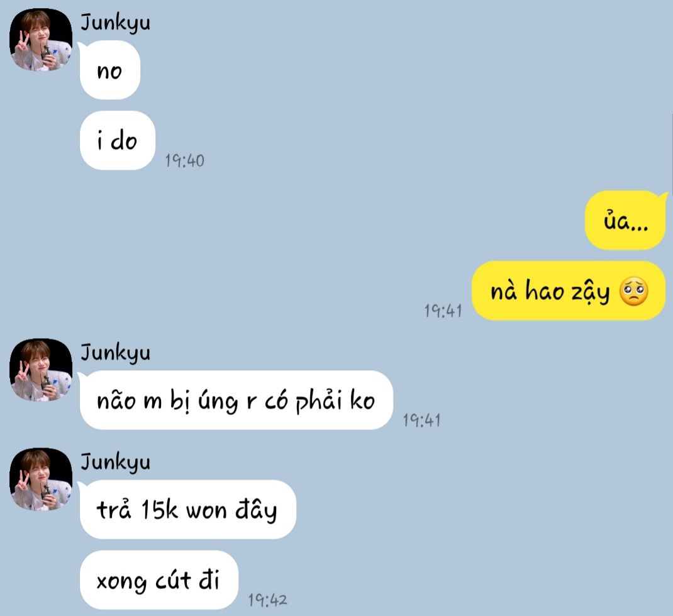The image size is (673, 616).
Task: Tap the yellow 'ủa...' message bubble
Action: point(625,221)
